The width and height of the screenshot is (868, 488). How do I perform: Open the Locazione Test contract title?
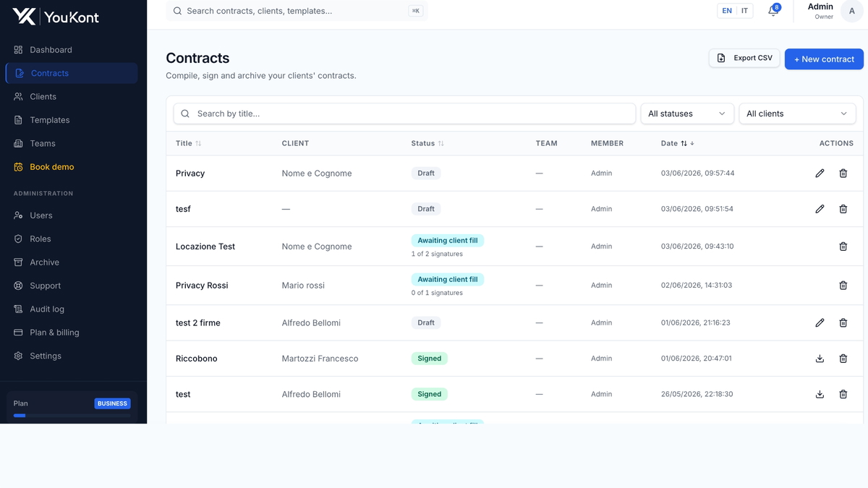pos(205,247)
